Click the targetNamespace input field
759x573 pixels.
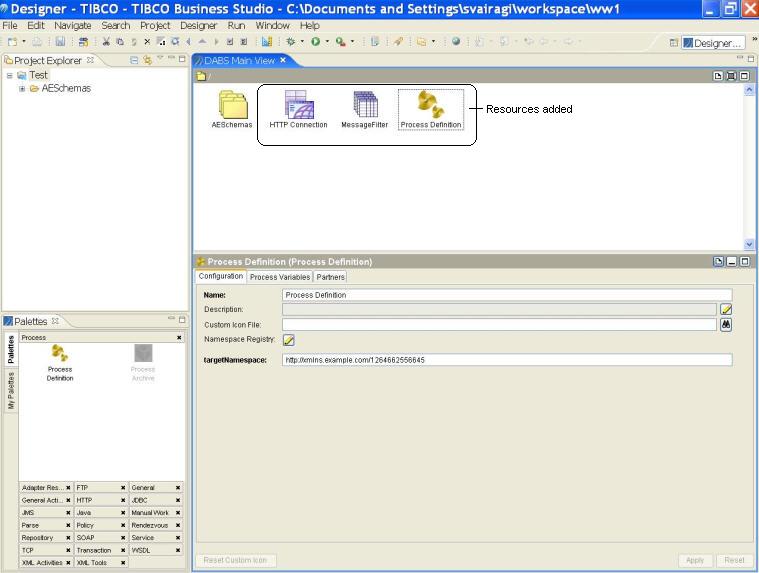point(507,360)
